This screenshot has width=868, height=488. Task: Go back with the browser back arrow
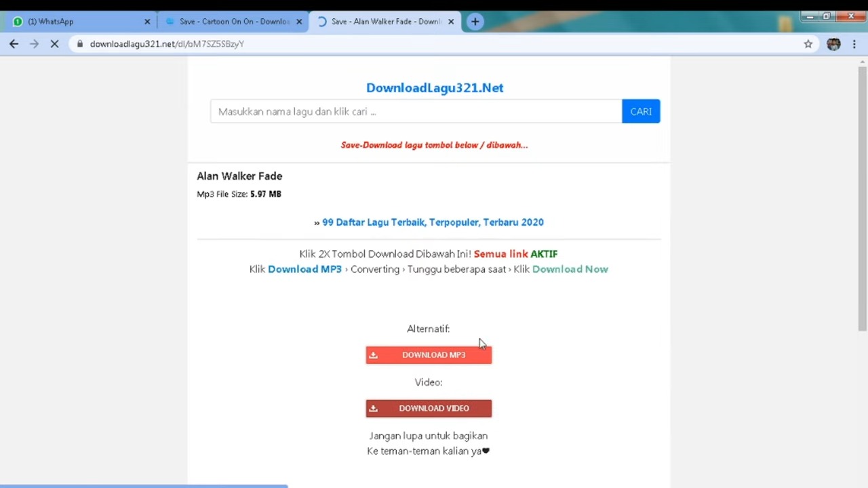click(x=14, y=43)
